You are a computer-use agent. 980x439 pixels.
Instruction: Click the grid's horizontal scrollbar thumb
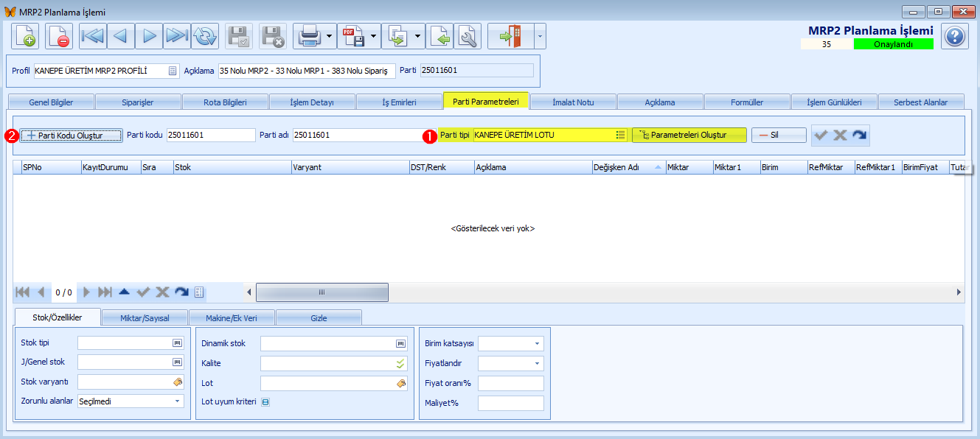click(322, 292)
